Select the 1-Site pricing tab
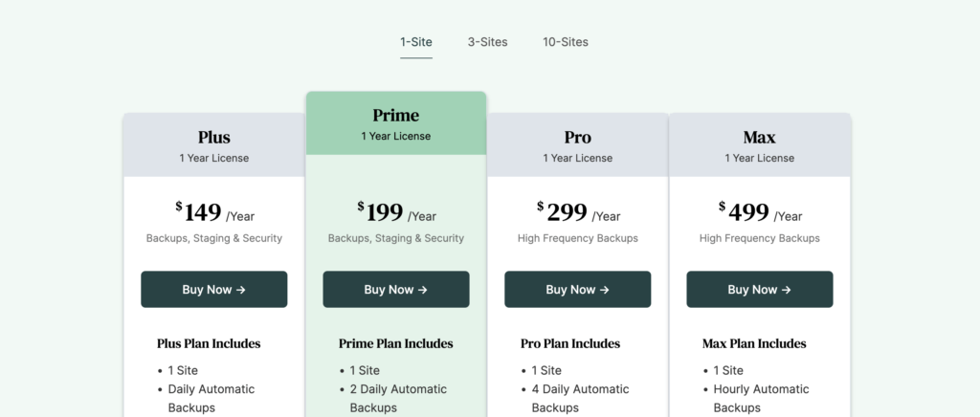This screenshot has height=417, width=980. [416, 42]
